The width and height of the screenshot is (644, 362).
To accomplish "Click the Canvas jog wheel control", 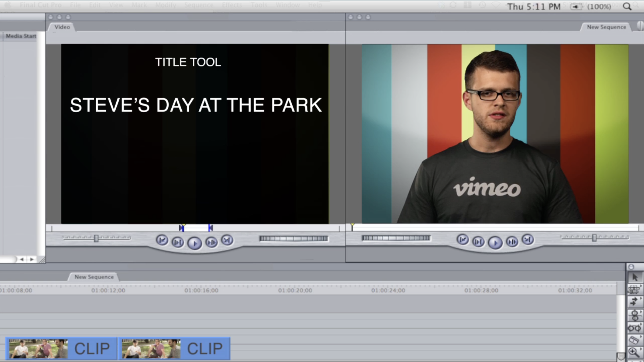I will tap(396, 238).
